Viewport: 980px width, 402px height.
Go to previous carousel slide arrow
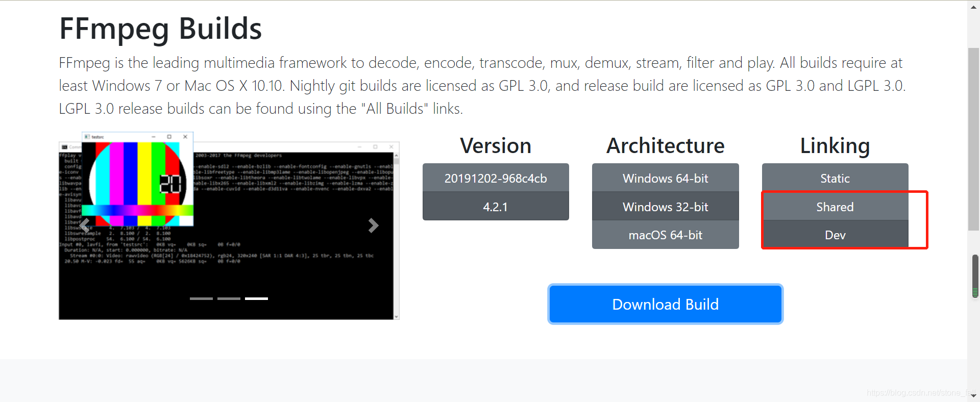85,225
